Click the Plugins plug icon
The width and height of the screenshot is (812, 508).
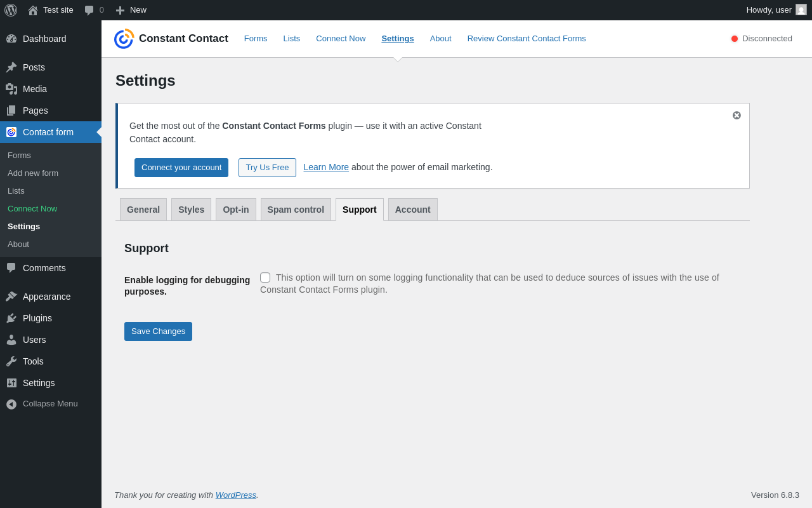(11, 318)
